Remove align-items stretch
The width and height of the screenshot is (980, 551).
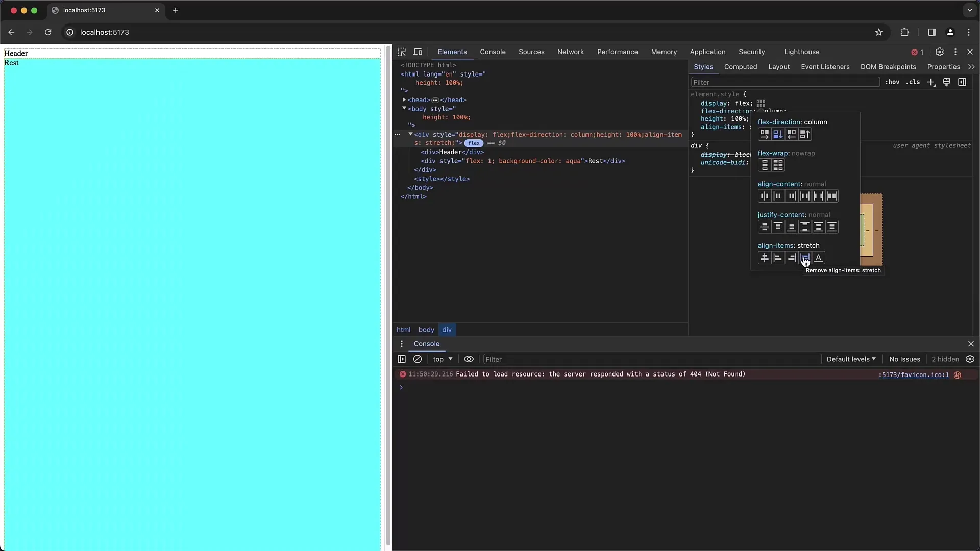(x=805, y=258)
